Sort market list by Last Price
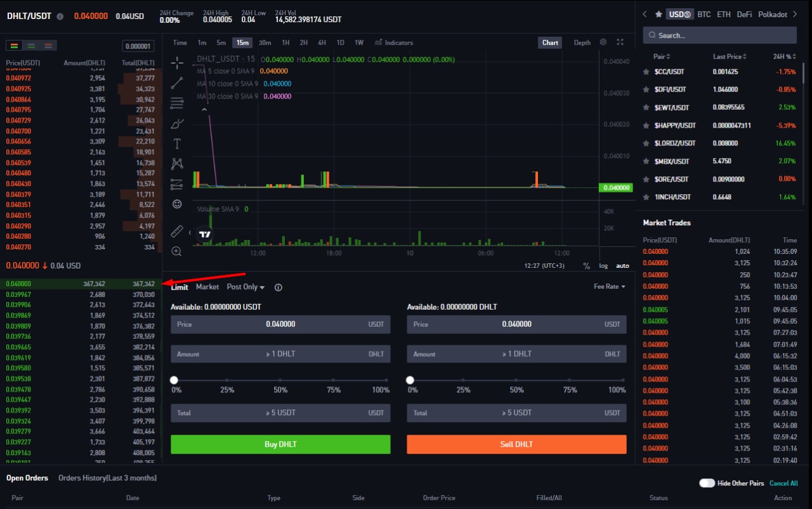The image size is (812, 509). [x=730, y=56]
